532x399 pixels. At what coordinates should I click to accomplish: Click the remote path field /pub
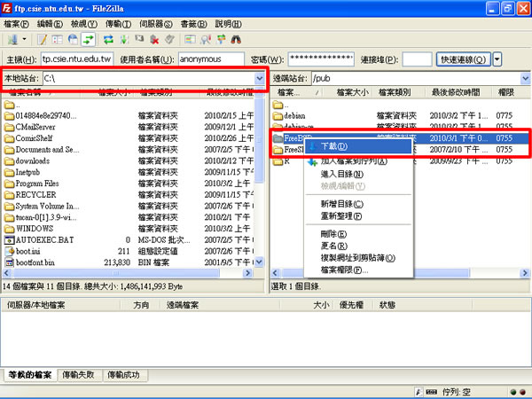pos(416,79)
